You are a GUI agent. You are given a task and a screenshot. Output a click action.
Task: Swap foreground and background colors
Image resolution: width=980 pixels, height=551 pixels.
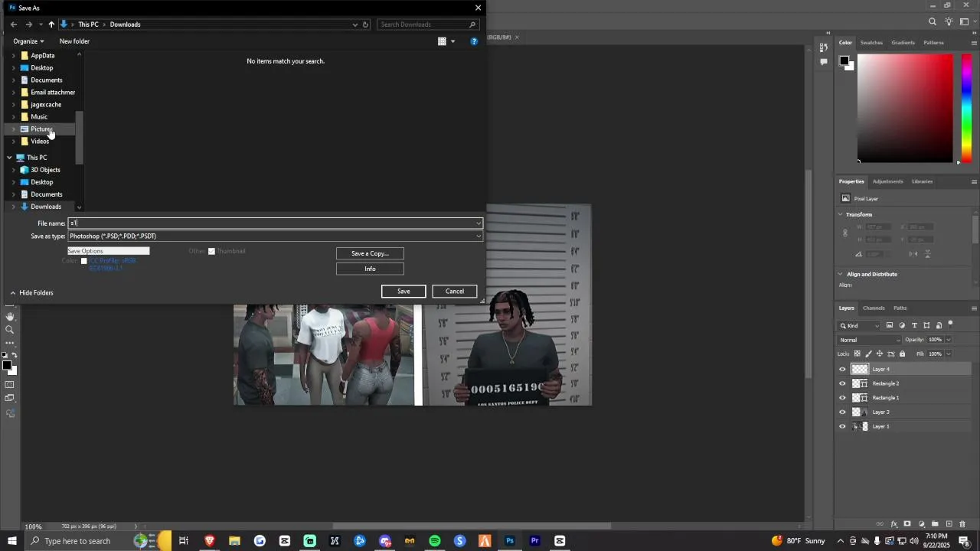[x=14, y=356]
